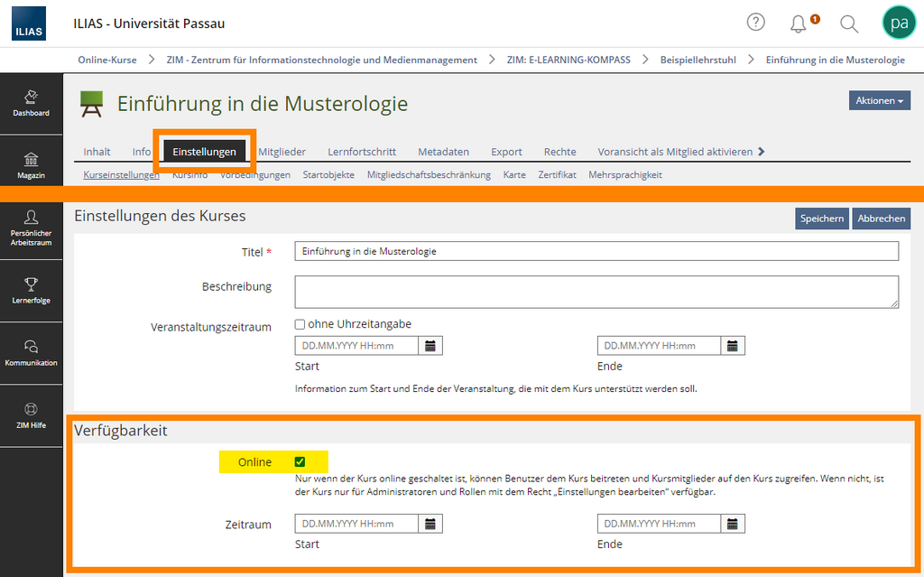This screenshot has width=924, height=577.
Task: Open Mitgliedschaftsbeschränkung sub-tab
Action: 429,174
